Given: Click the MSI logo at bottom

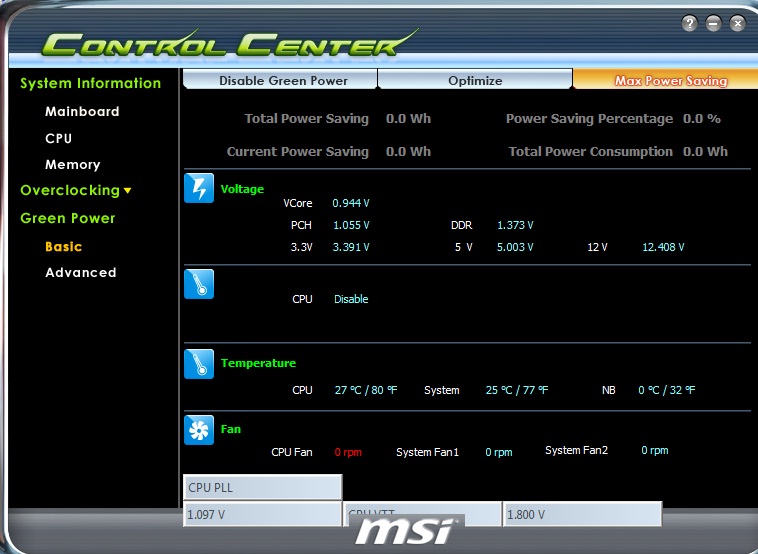Looking at the screenshot, I should coord(405,531).
